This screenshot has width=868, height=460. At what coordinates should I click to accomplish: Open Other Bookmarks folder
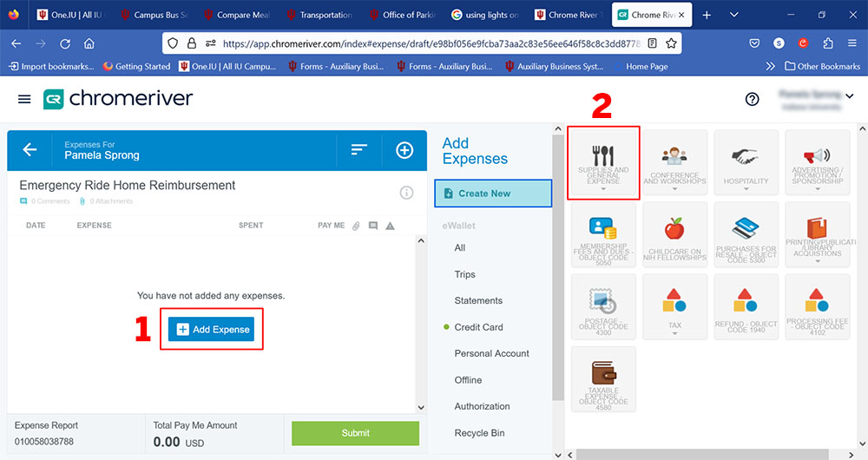click(x=823, y=67)
